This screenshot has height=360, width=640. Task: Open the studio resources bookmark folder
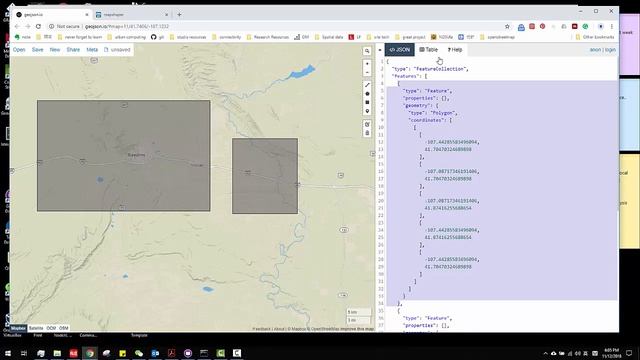tap(188, 37)
